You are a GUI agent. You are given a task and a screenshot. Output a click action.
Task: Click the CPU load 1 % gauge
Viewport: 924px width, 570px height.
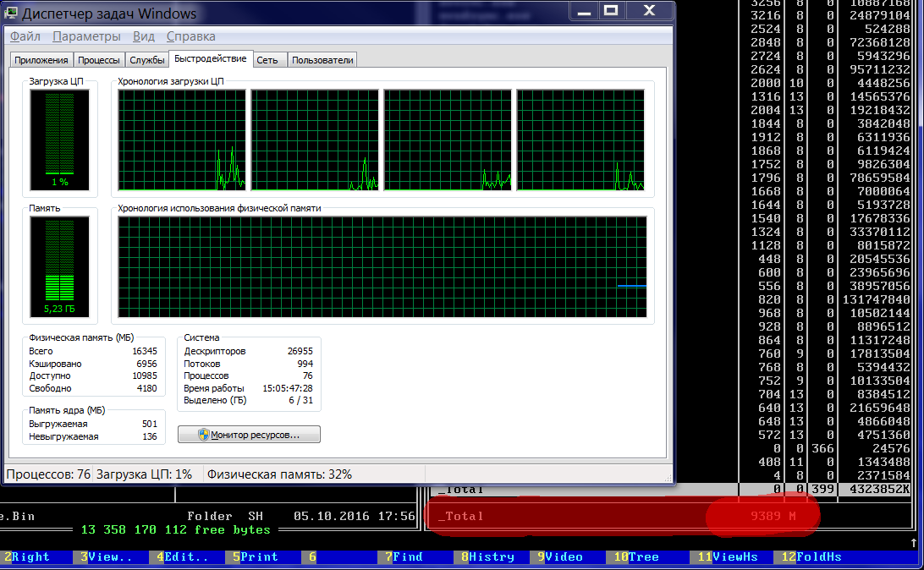59,140
